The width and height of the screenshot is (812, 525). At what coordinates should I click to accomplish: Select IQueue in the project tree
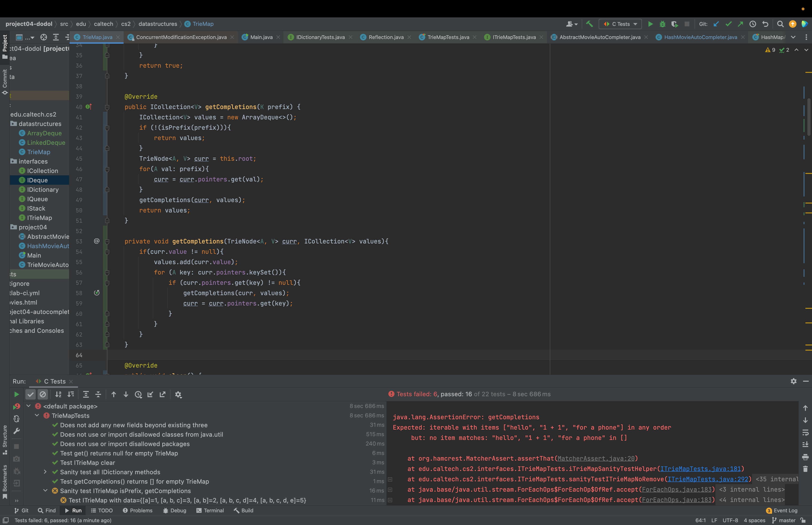click(x=38, y=199)
